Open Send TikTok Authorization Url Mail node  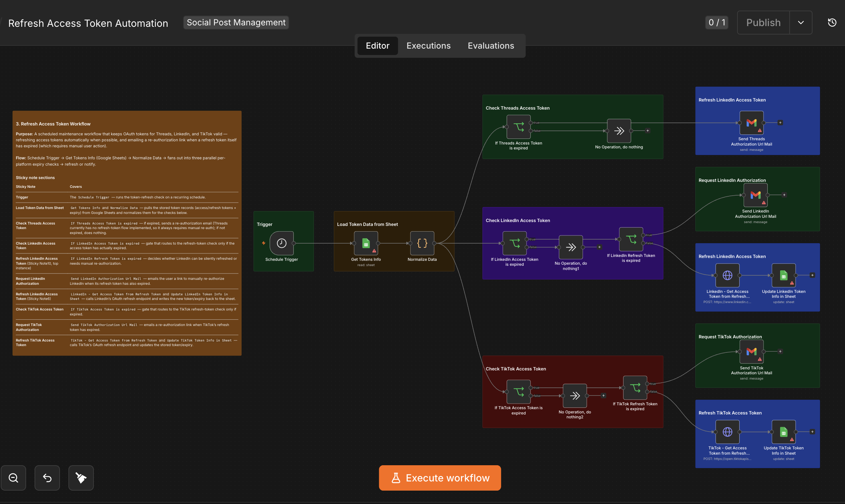click(x=752, y=351)
